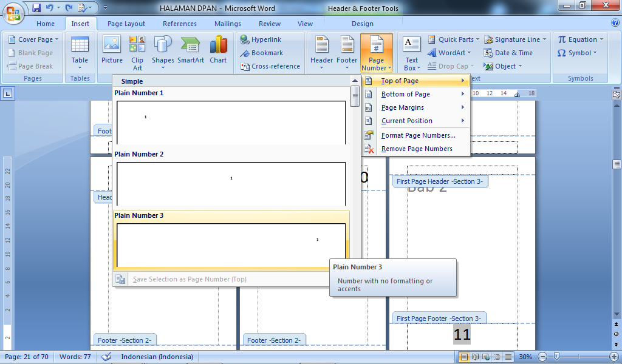Switch to the Home tab
The width and height of the screenshot is (622, 364).
(x=46, y=24)
